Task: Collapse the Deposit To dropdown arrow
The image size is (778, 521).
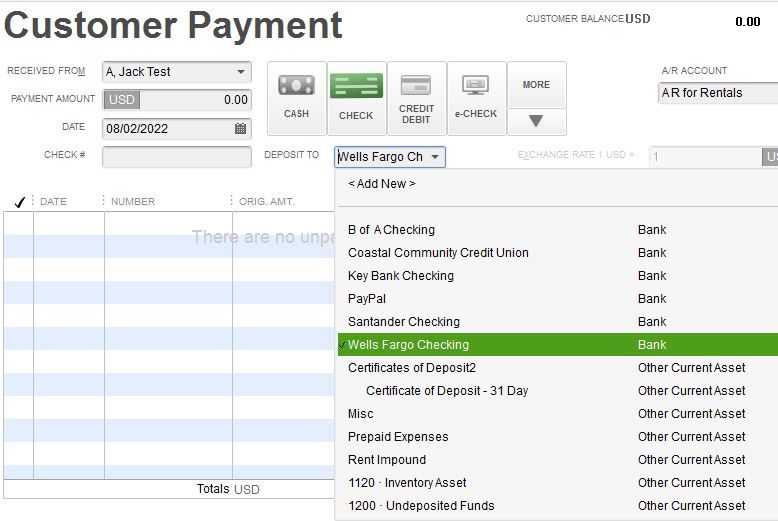Action: [435, 157]
